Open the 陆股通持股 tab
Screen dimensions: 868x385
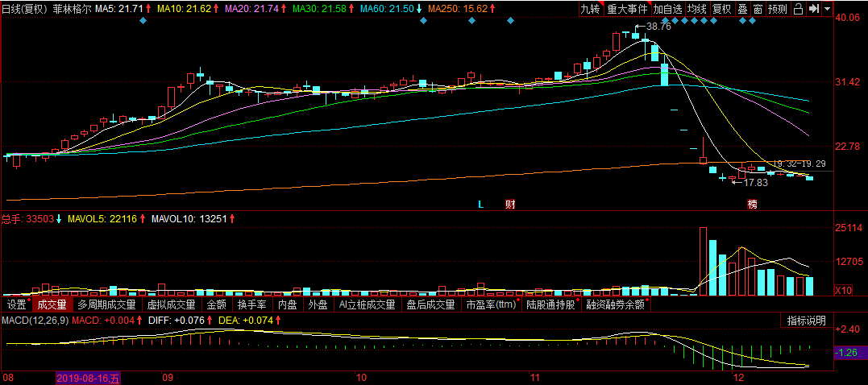click(x=551, y=304)
